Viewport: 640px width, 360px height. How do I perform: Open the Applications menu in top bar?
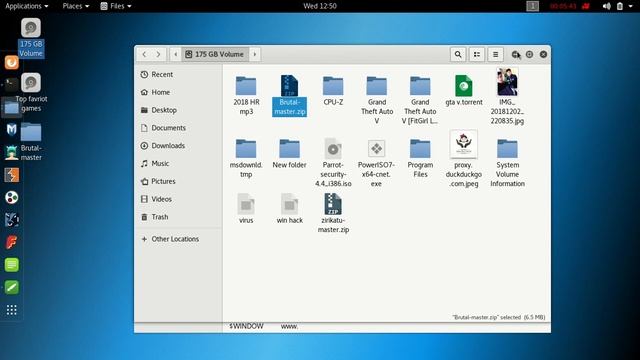[x=27, y=6]
